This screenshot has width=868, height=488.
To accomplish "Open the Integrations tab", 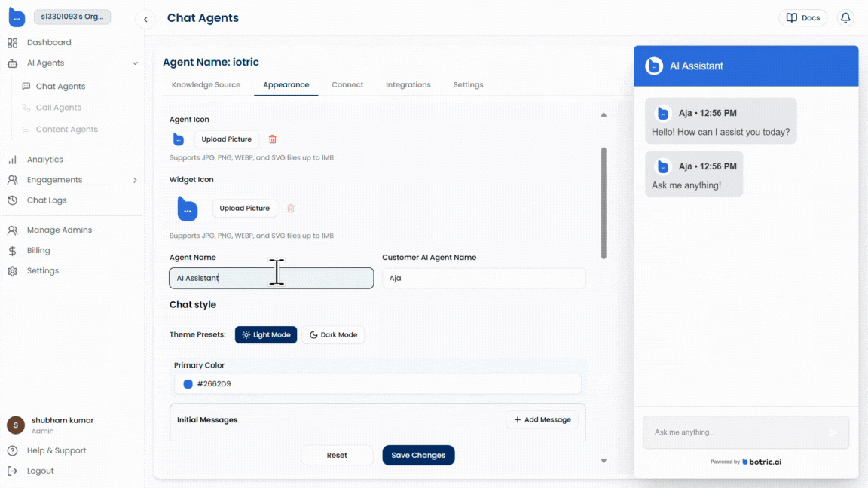I will pyautogui.click(x=408, y=84).
